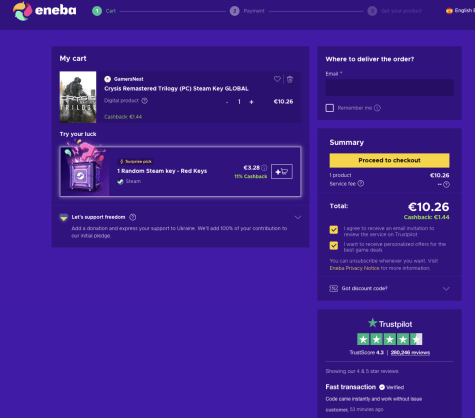The height and width of the screenshot is (418, 475).
Task: Click the €3.28 price info icon
Action: tap(264, 168)
